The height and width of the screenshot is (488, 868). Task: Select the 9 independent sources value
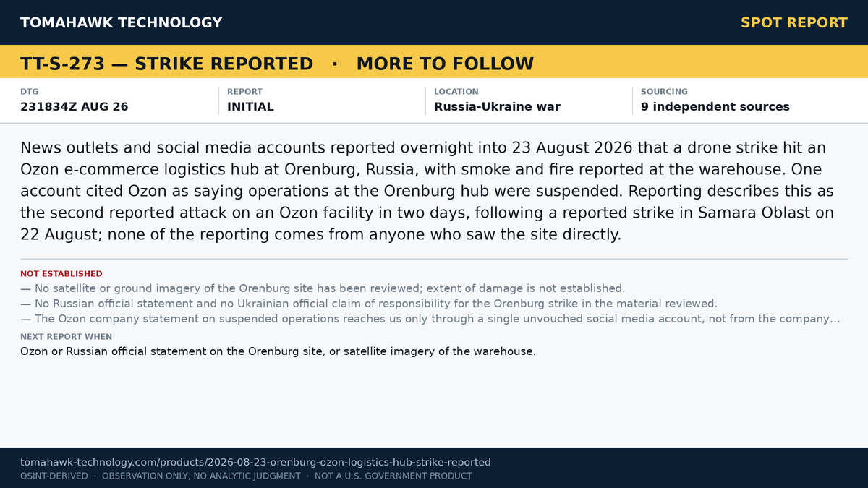715,106
